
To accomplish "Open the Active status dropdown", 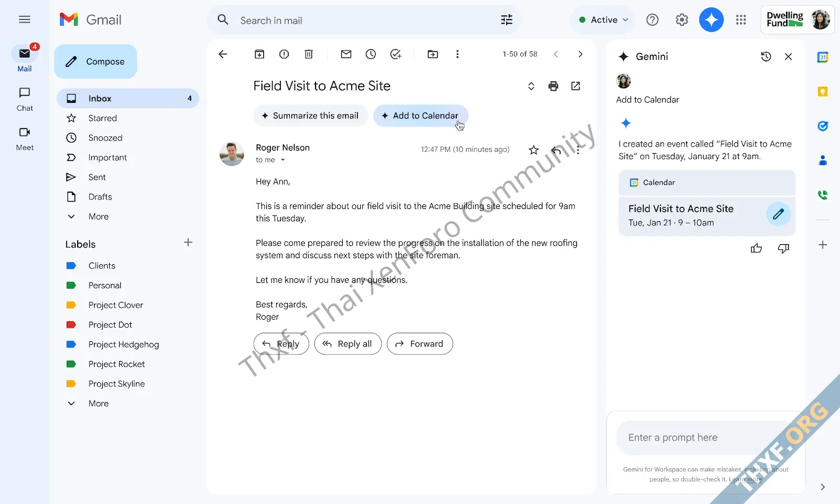I will [x=603, y=20].
